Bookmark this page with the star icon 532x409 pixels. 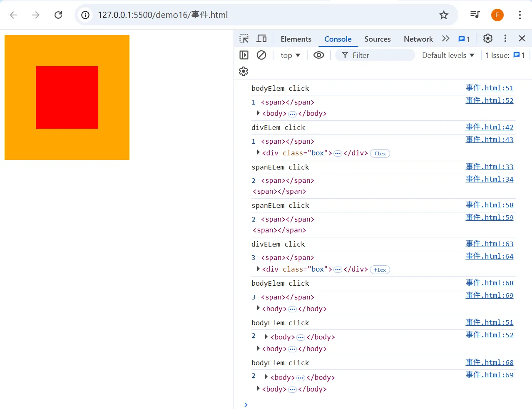click(x=444, y=15)
